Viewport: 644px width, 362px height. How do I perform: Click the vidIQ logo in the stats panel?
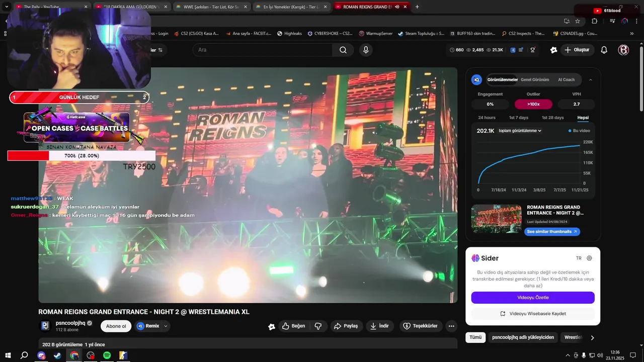[x=476, y=79]
